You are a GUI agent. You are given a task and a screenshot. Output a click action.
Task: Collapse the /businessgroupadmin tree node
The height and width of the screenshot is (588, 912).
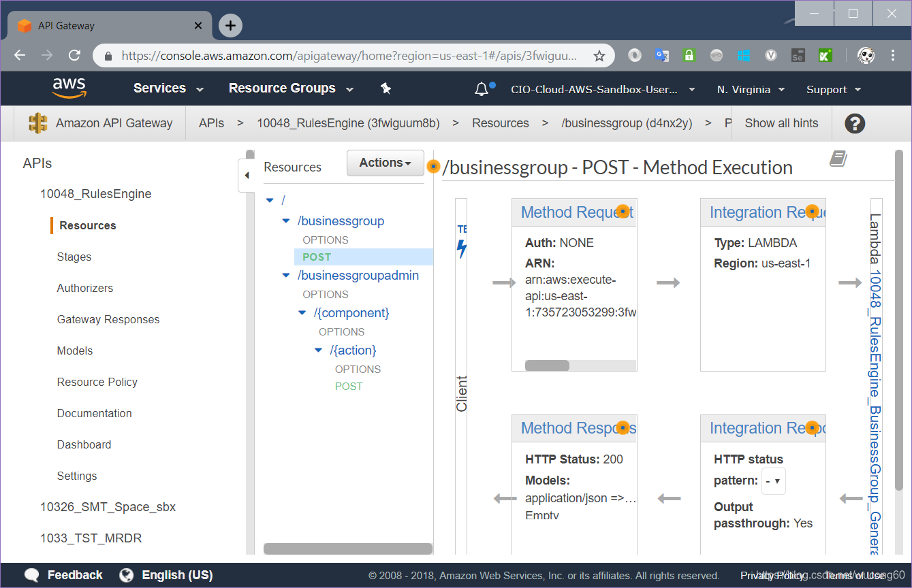286,276
